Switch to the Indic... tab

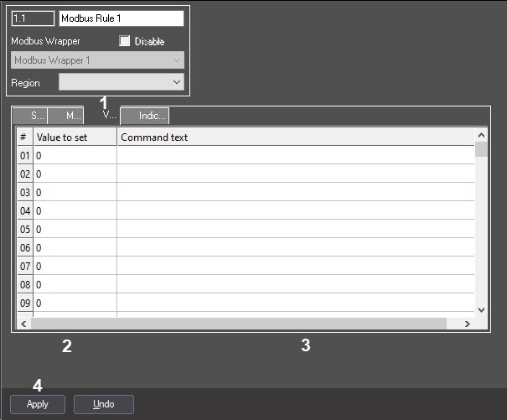point(144,116)
